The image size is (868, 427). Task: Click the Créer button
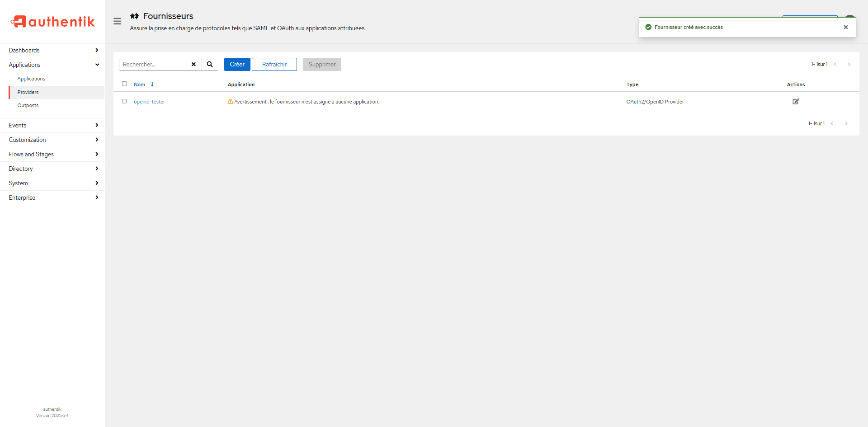click(x=237, y=64)
